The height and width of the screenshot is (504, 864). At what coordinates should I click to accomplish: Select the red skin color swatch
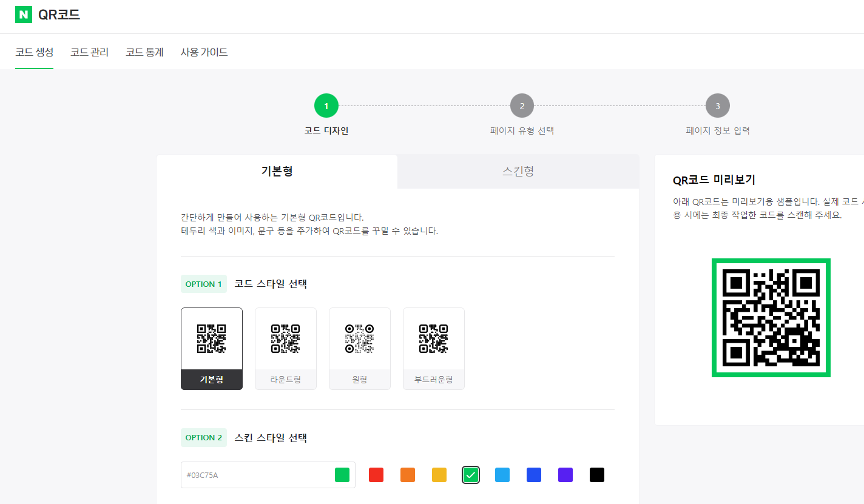coord(376,475)
